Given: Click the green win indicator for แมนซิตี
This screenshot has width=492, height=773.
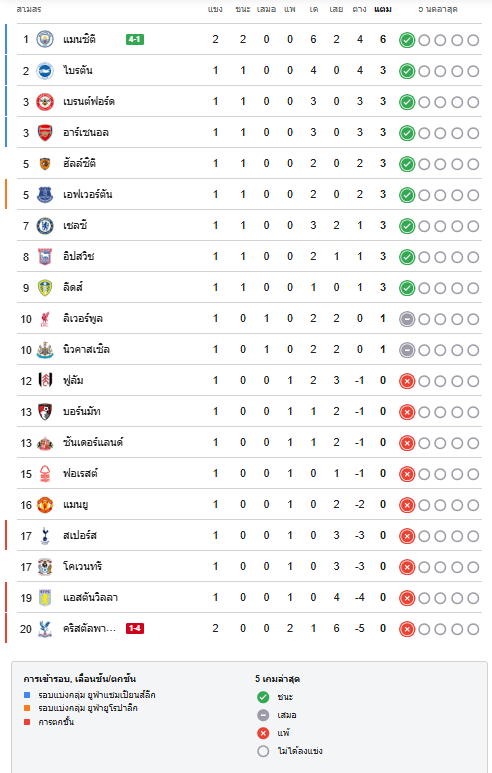Looking at the screenshot, I should pos(407,40).
